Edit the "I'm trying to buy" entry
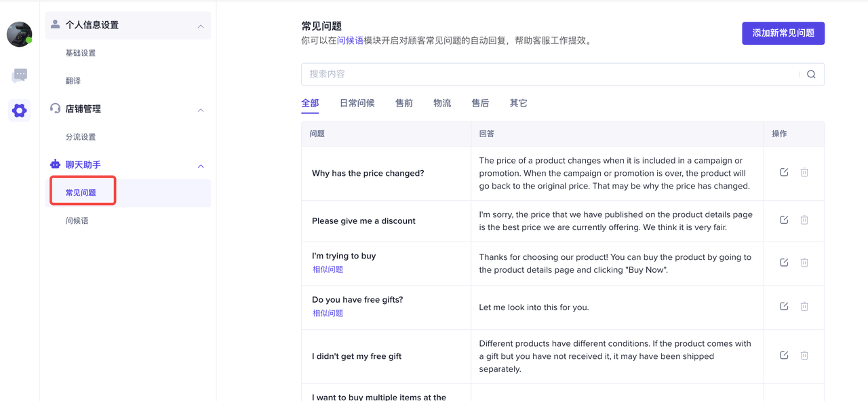 (x=784, y=263)
